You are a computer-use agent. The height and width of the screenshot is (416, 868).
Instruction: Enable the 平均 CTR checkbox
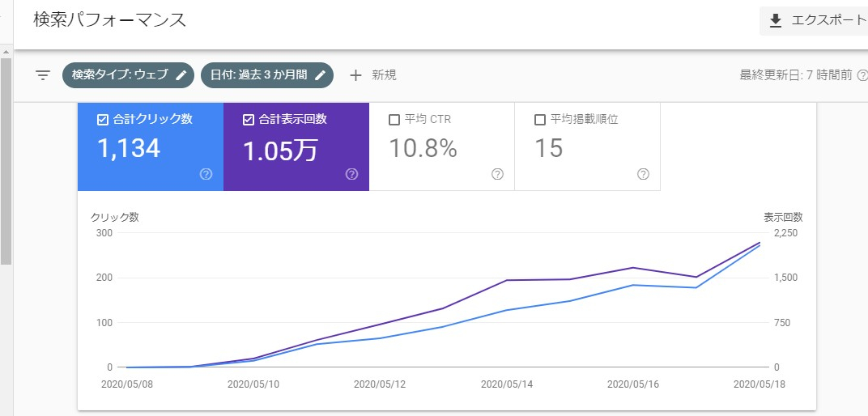pyautogui.click(x=394, y=120)
